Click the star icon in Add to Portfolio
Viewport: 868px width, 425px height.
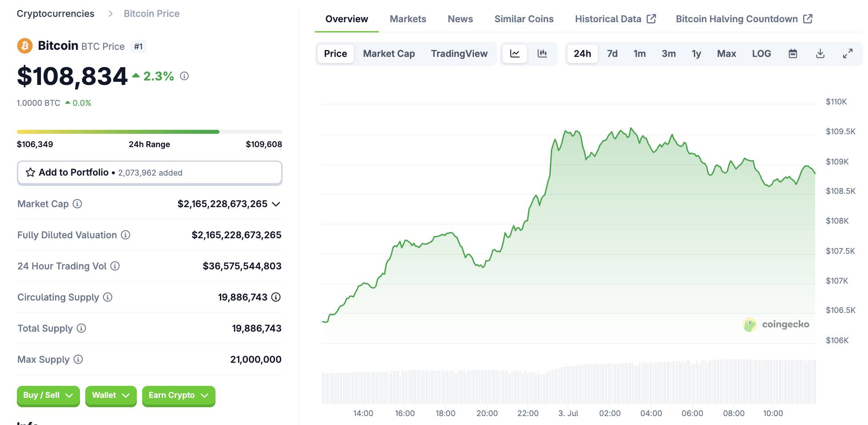pos(30,172)
